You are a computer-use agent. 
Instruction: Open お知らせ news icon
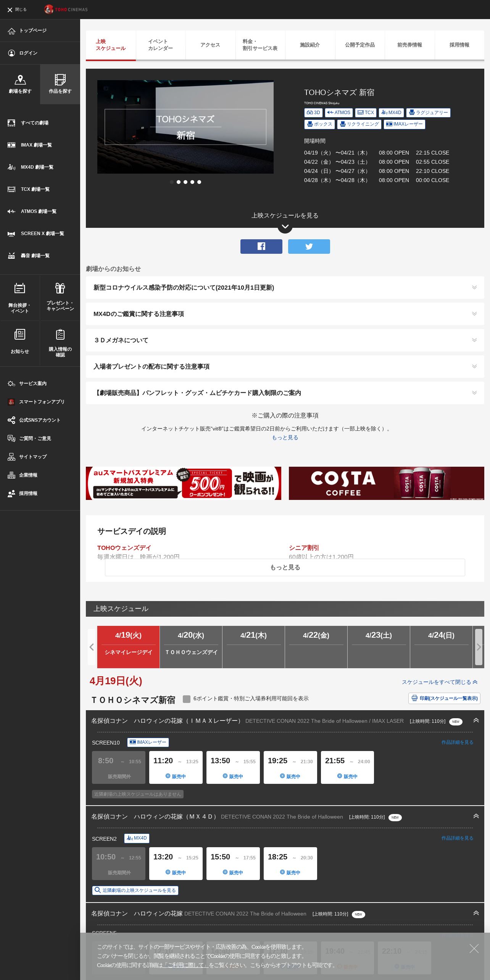click(x=20, y=334)
